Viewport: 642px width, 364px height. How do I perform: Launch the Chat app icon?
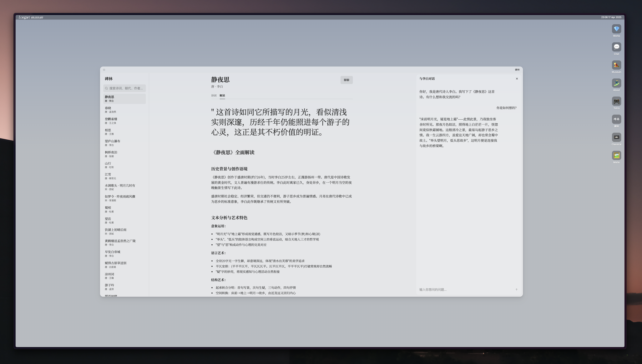click(616, 47)
